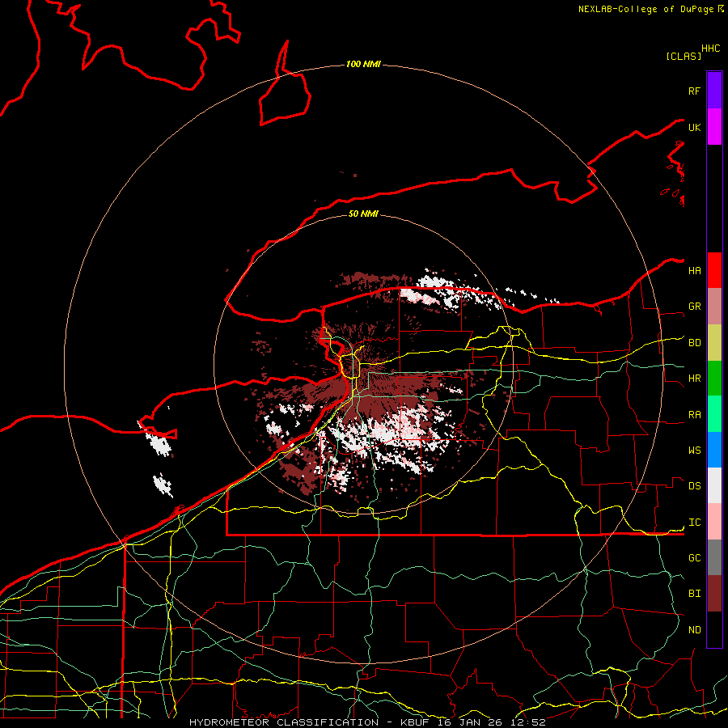
Task: Select the WS blue legend swatch
Action: (714, 450)
